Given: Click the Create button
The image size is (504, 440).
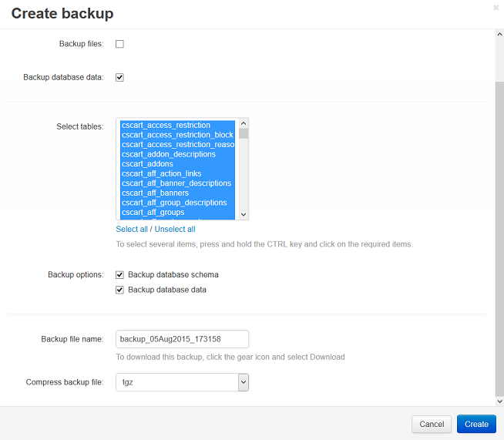Looking at the screenshot, I should tap(476, 424).
